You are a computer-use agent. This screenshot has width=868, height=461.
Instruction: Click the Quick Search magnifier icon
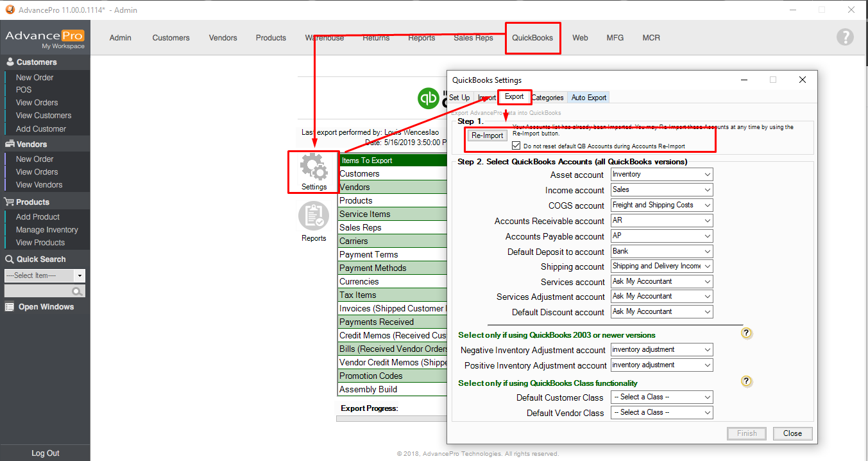[x=78, y=292]
